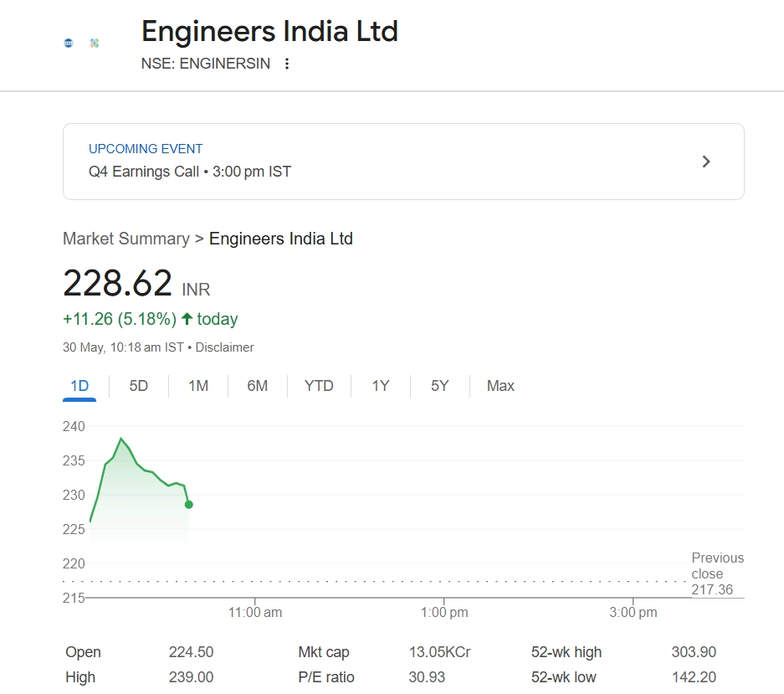Viewport: 784px width, 694px height.
Task: Open the three-dot menu beside NSE: ENGINERSIN
Action: coord(287,64)
